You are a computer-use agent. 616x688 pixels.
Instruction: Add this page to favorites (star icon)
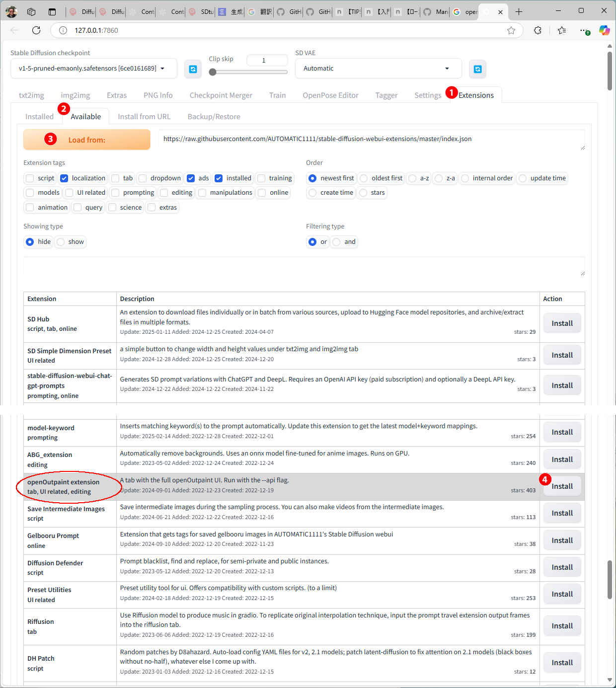click(x=511, y=30)
